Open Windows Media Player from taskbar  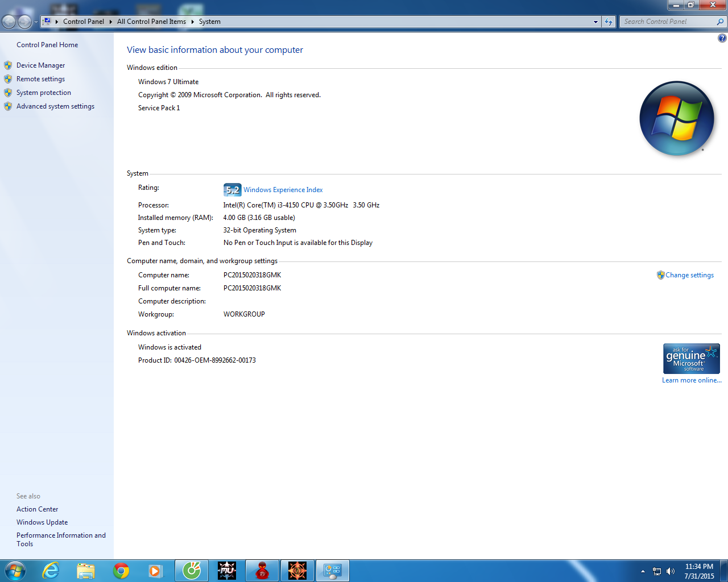click(155, 571)
